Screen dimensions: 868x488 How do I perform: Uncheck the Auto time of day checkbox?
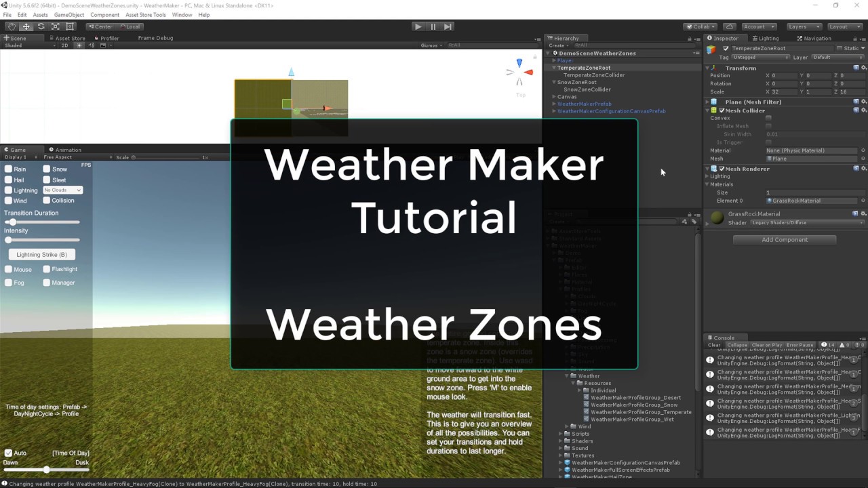8,453
